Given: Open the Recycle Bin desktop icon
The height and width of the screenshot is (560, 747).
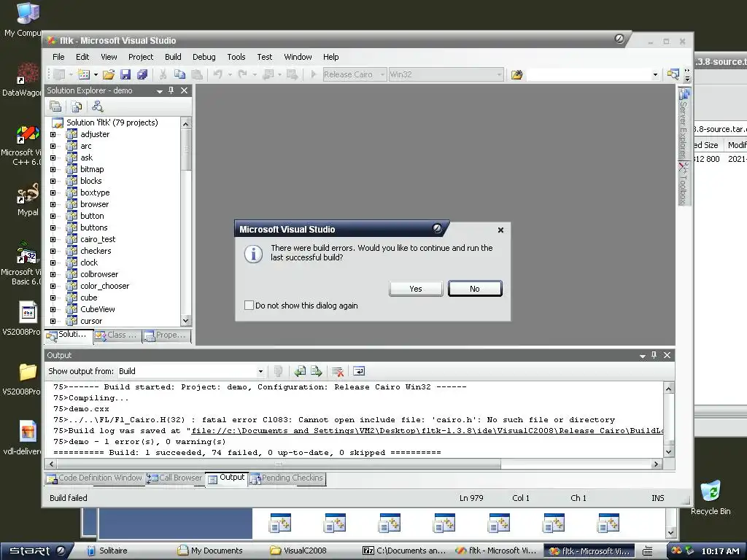Looking at the screenshot, I should click(x=711, y=497).
